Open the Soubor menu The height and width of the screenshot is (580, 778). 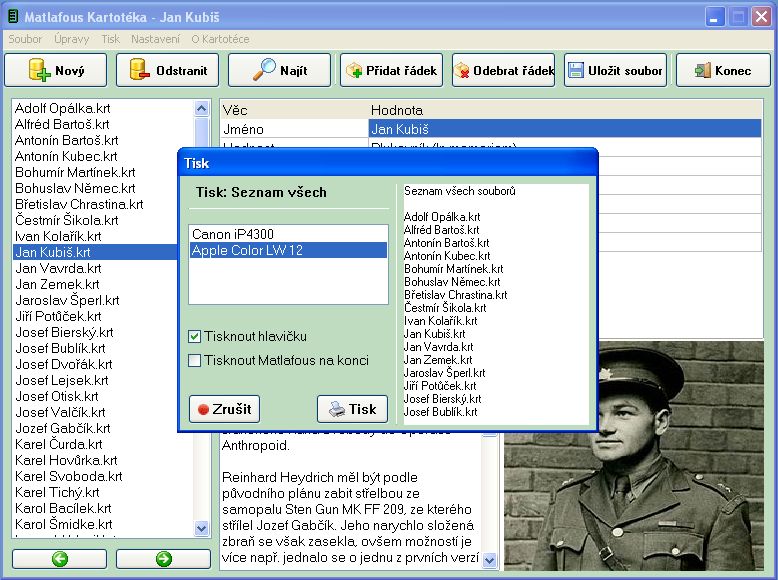(x=25, y=39)
